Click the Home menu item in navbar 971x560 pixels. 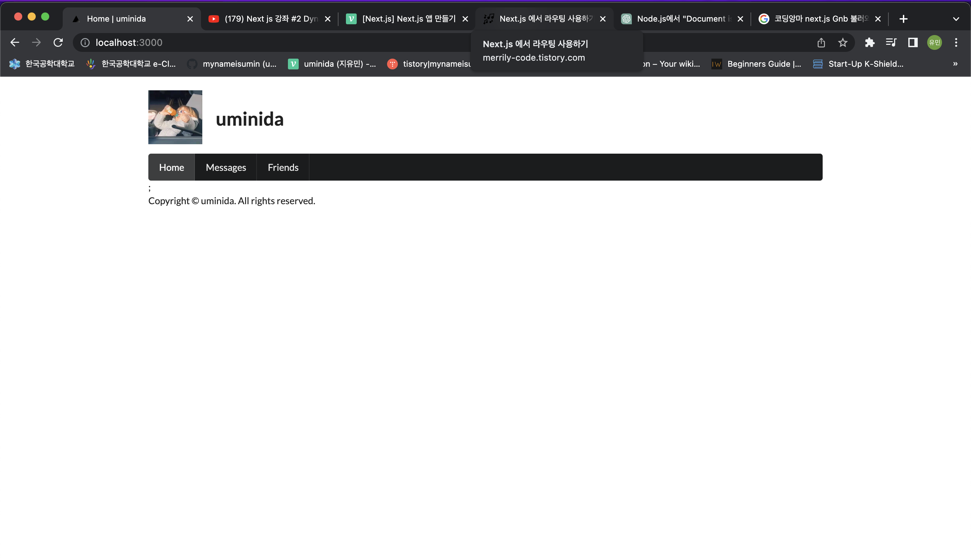tap(172, 167)
